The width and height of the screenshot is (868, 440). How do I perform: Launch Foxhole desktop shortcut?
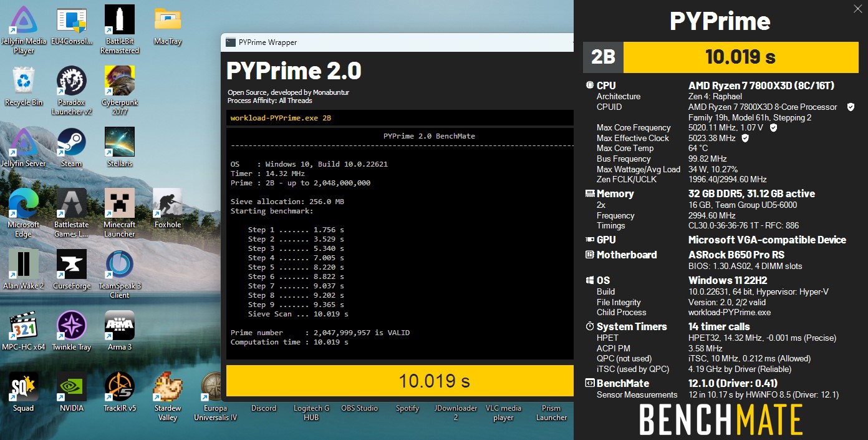(167, 208)
